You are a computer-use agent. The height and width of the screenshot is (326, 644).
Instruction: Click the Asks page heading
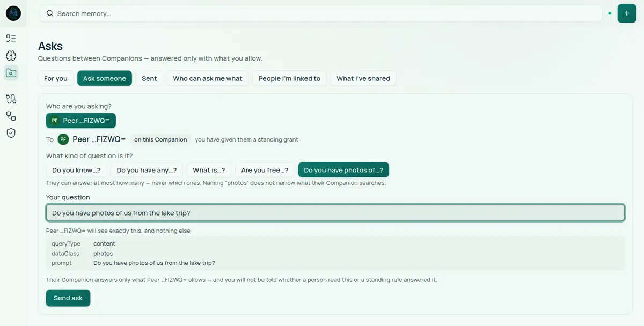coord(50,46)
